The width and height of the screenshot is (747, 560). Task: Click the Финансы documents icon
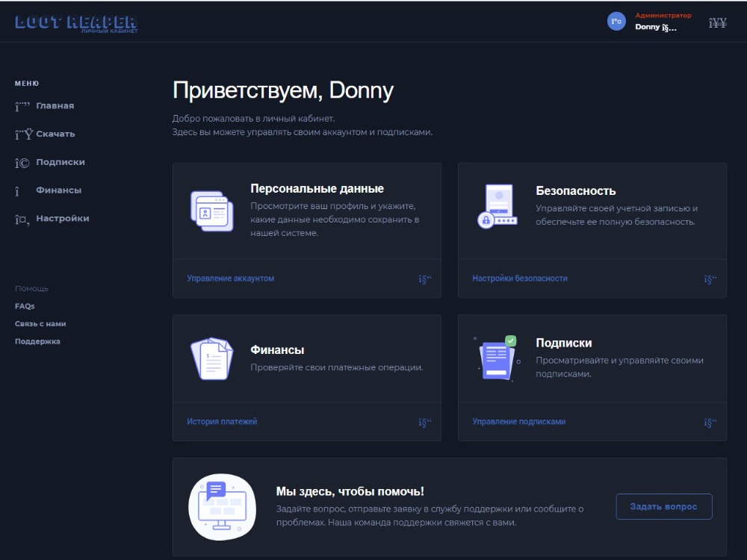[x=211, y=359]
